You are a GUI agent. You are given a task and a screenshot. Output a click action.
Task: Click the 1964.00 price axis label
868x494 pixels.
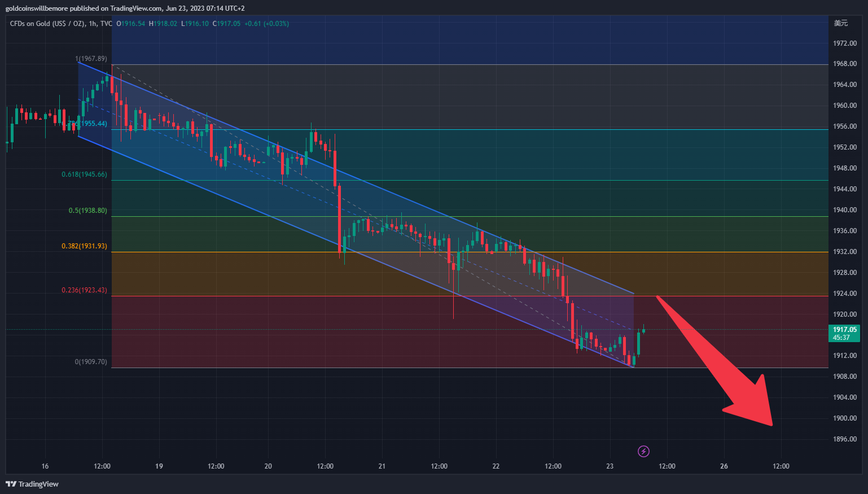click(x=845, y=85)
